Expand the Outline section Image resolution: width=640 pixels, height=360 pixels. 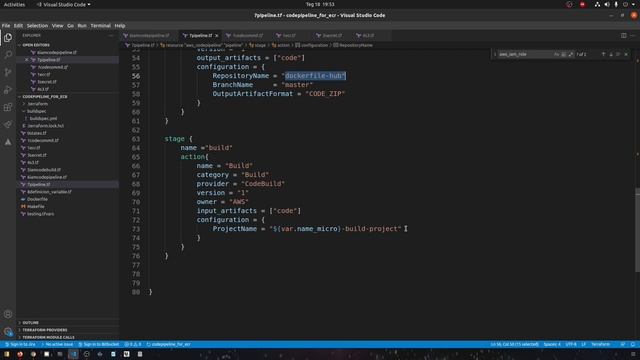click(x=30, y=322)
